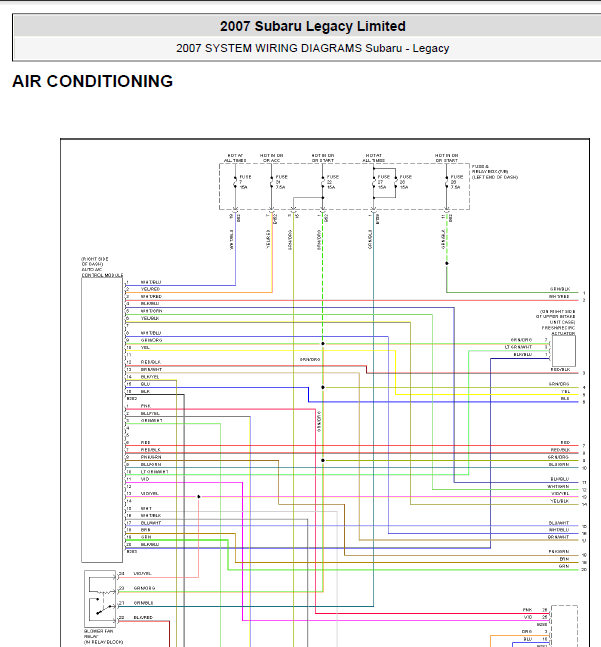The image size is (601, 647).
Task: Click the "PNK" pin 1 label on module
Action: pos(146,406)
